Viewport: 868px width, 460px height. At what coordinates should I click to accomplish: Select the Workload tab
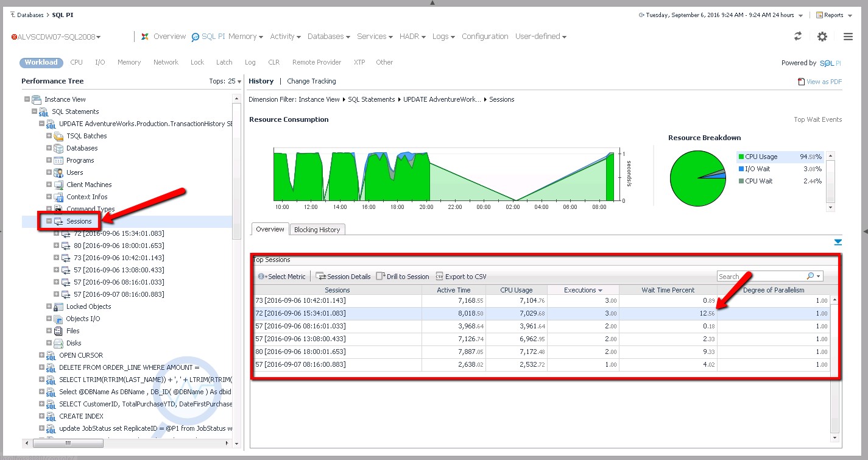point(41,62)
